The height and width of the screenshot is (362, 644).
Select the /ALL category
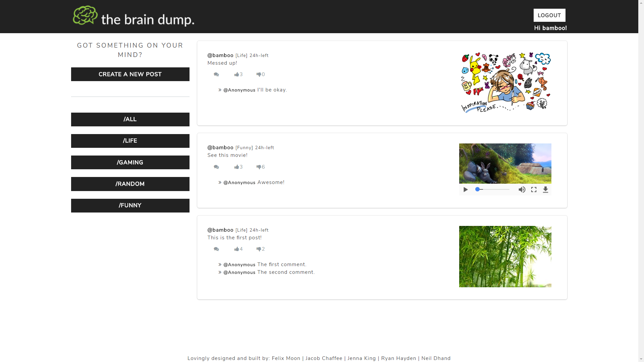tap(130, 119)
